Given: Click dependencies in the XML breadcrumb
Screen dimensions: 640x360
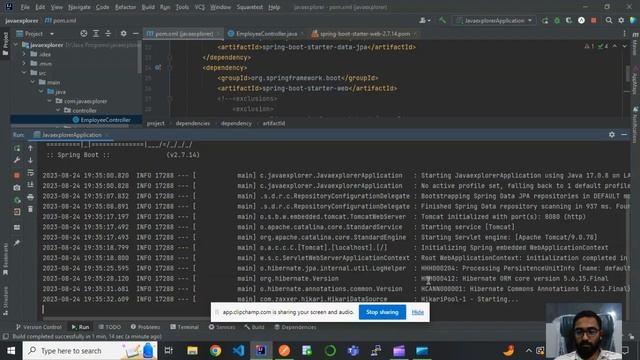Looking at the screenshot, I should coord(193,123).
